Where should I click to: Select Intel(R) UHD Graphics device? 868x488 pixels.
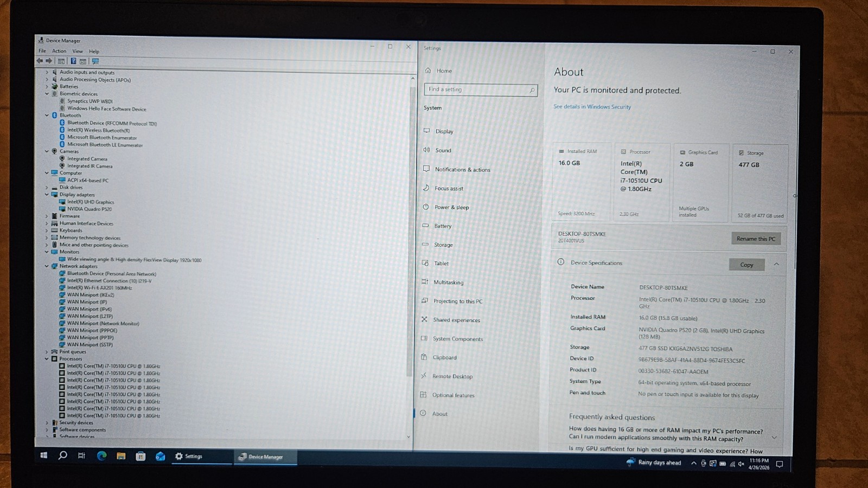pyautogui.click(x=90, y=202)
